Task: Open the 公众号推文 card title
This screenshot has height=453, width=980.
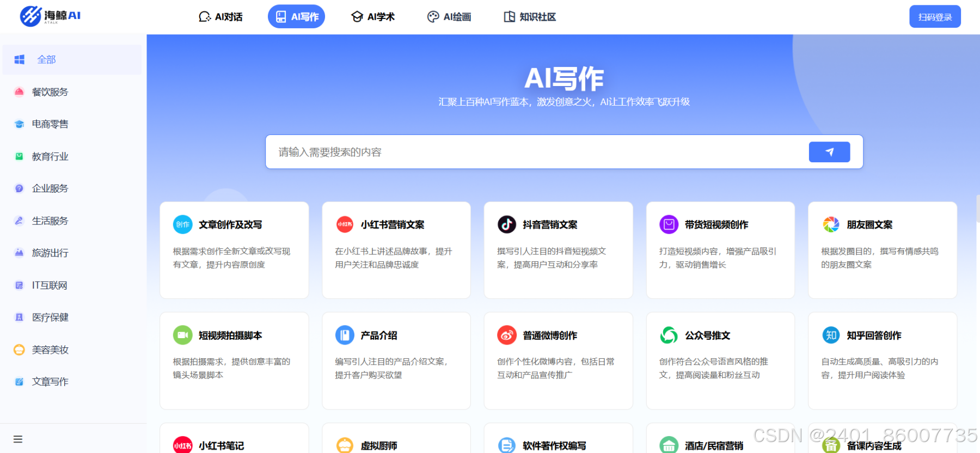Action: (707, 335)
